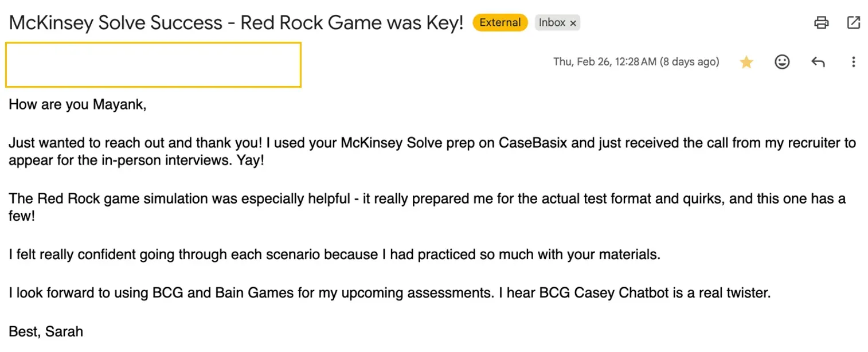Click the yellow External label

point(500,23)
